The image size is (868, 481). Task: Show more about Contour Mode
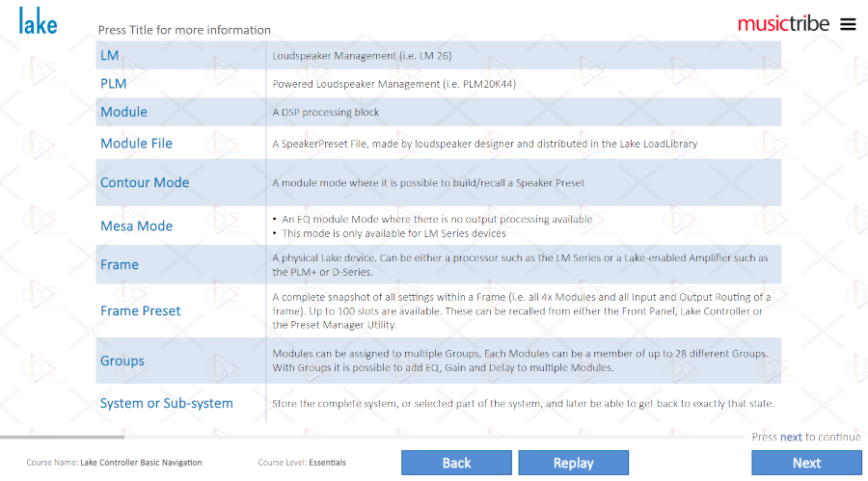[x=145, y=182]
